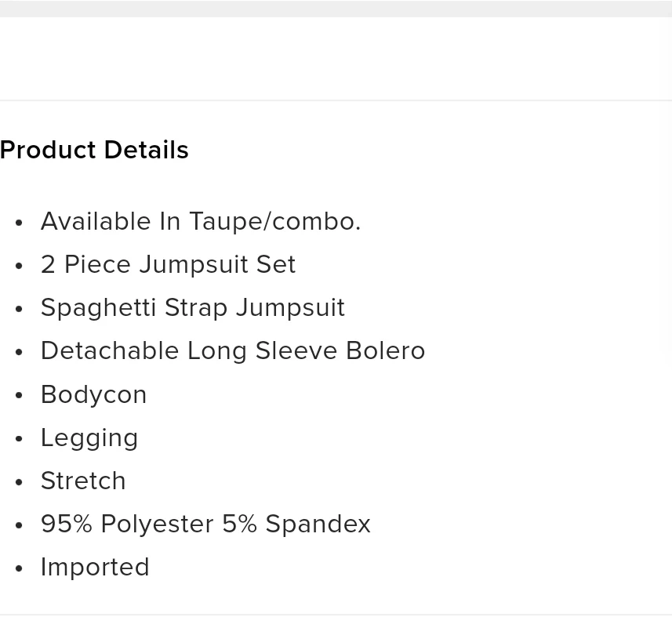Click the 'Bodycon' list item
The image size is (672, 617).
94,394
